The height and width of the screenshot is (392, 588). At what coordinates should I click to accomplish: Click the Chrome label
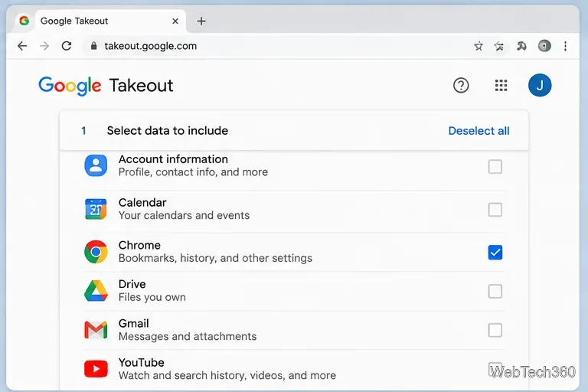click(139, 245)
